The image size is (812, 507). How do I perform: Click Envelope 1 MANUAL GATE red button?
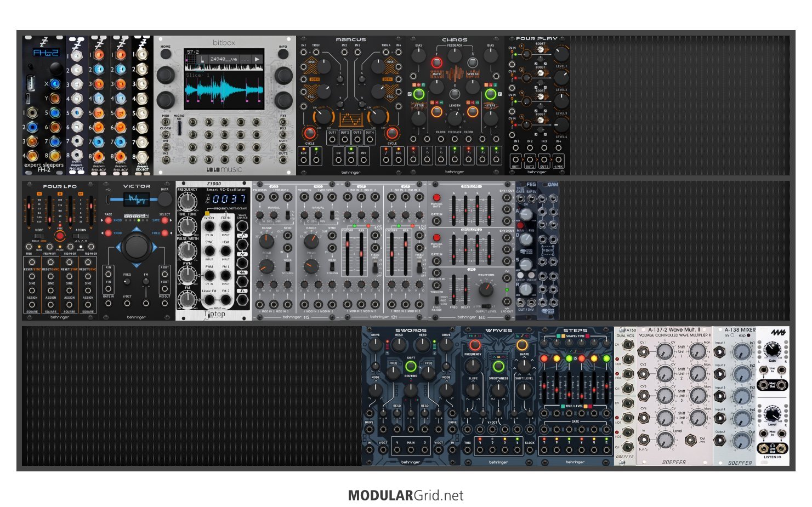(x=436, y=197)
